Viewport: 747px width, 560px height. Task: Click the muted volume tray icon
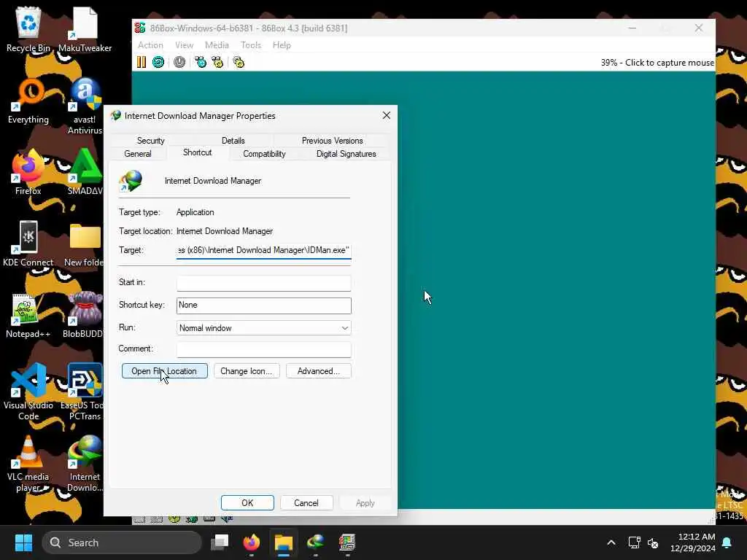(653, 542)
